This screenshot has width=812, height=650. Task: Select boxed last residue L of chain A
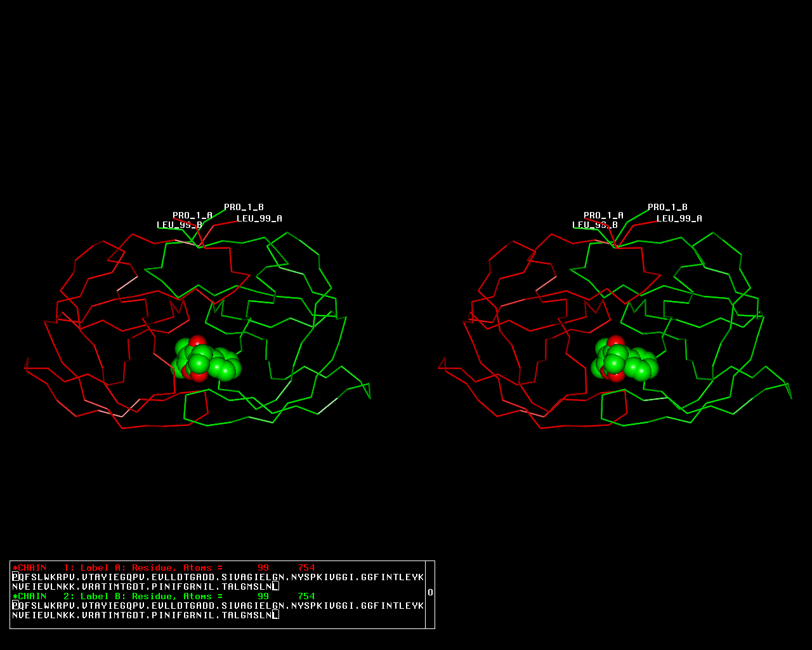(275, 587)
